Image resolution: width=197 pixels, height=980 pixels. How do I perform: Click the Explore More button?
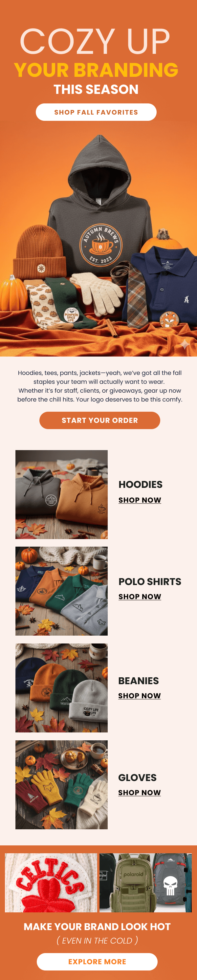pos(97,961)
